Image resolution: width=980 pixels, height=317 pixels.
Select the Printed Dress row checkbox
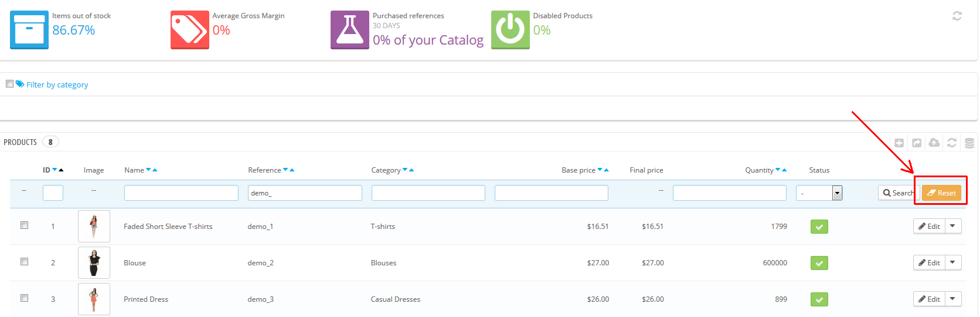point(24,298)
